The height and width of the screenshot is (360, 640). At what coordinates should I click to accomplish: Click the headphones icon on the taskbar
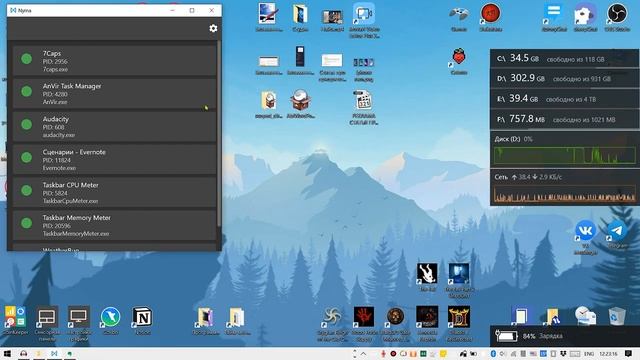pos(24,354)
